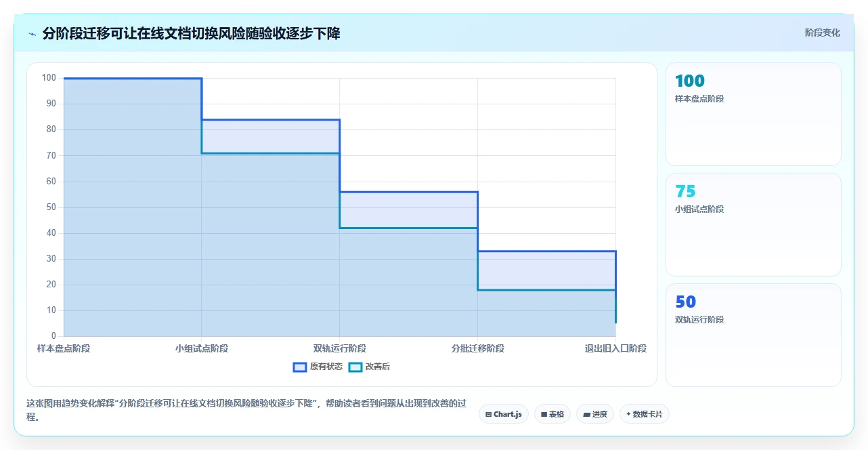868x450 pixels.
Task: Click the card caption 双轨运行阶段 under 50
Action: pos(699,320)
